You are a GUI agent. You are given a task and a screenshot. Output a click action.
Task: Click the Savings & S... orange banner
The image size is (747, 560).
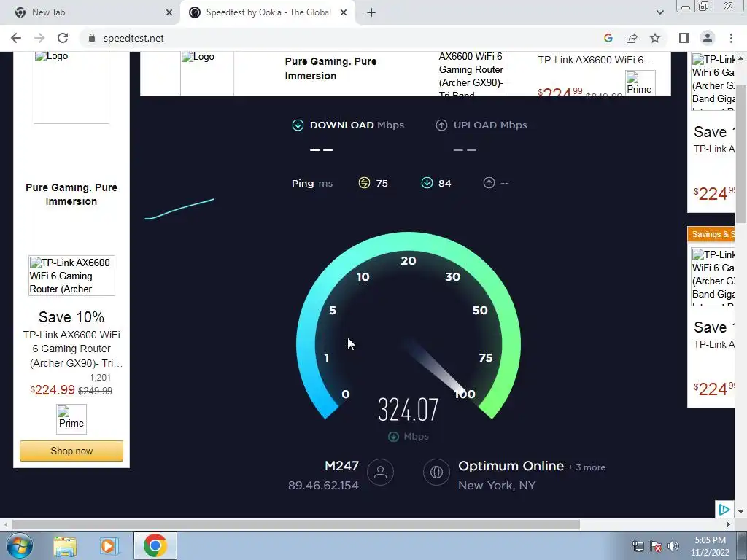pos(711,234)
